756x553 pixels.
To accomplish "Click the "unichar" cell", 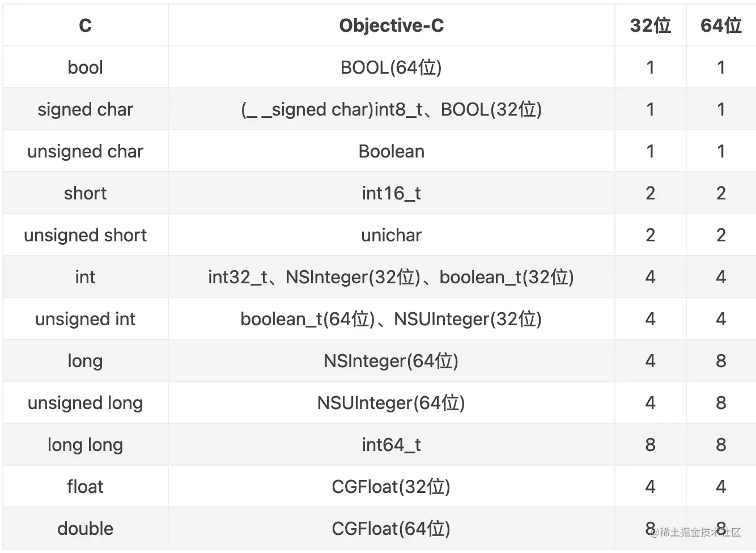I will [x=391, y=235].
